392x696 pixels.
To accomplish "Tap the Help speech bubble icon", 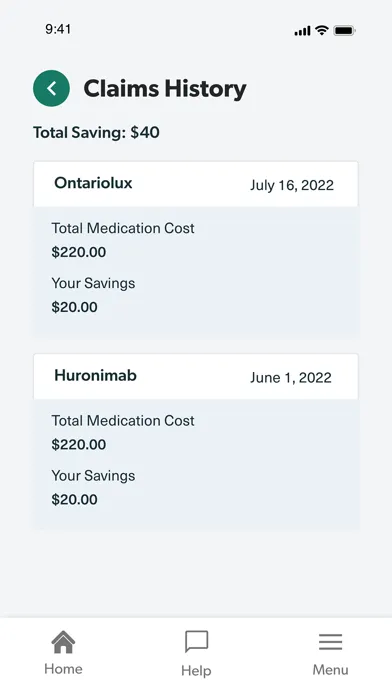I will click(x=196, y=642).
